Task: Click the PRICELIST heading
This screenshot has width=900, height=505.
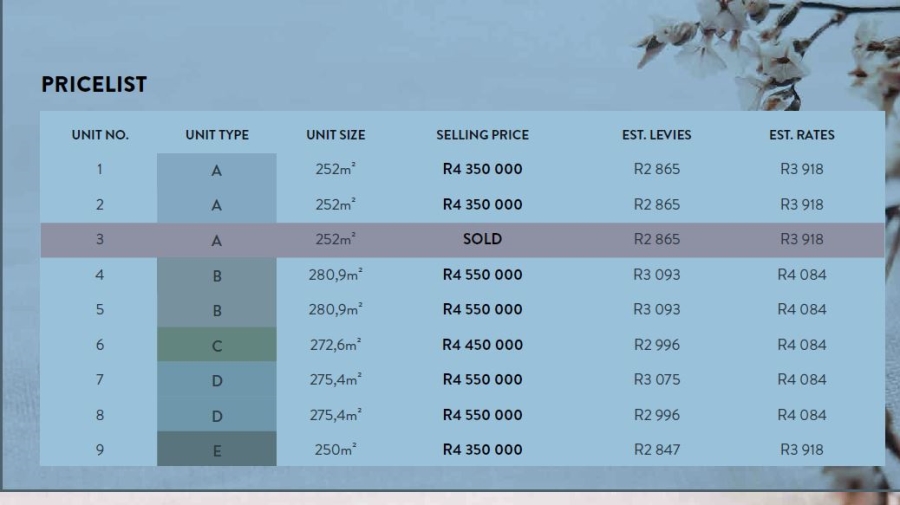Action: (94, 85)
